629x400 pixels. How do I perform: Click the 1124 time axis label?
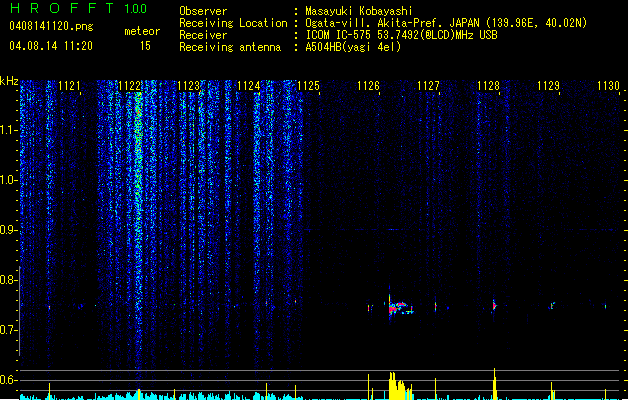[249, 86]
